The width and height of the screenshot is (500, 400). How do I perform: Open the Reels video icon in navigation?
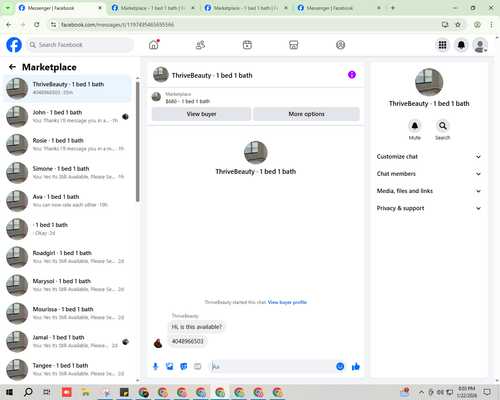click(x=247, y=45)
